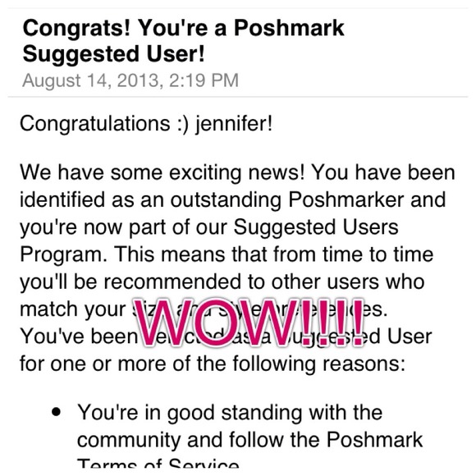Click the word 'Poshmark' in the subject heading
Viewport: 476px width, 476px height.
point(289,28)
